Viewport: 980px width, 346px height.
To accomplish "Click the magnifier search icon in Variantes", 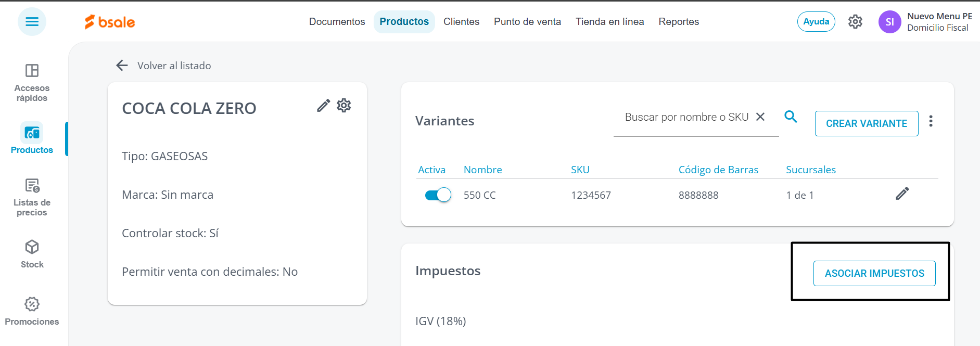I will click(x=791, y=117).
